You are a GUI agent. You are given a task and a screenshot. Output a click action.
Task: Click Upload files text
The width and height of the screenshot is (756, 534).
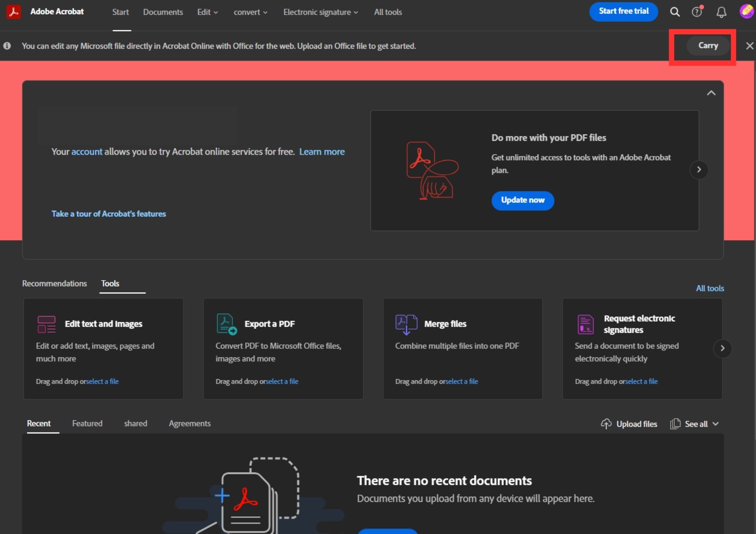point(637,424)
